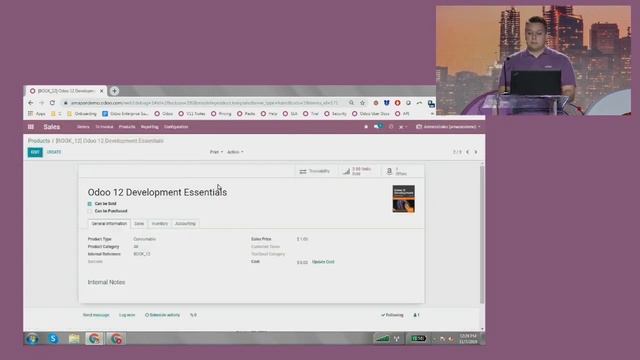The image size is (640, 360).
Task: Open the Odoo Enterprise bookmark
Action: [125, 113]
